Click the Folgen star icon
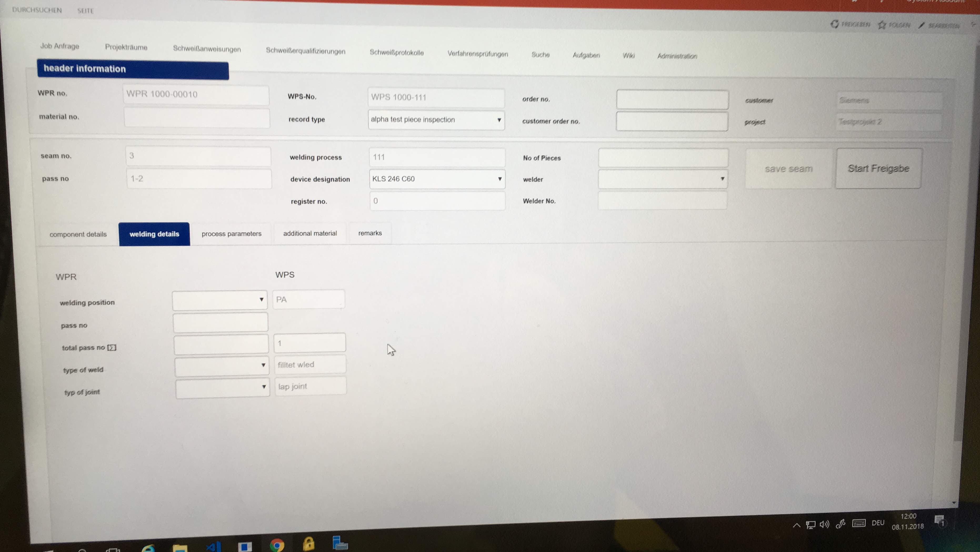 (882, 25)
